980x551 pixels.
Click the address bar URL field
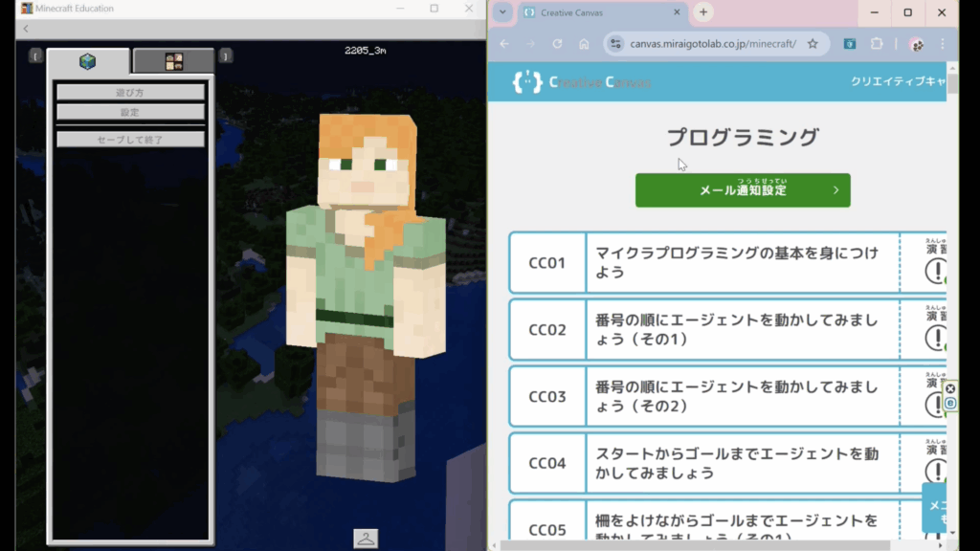[713, 44]
